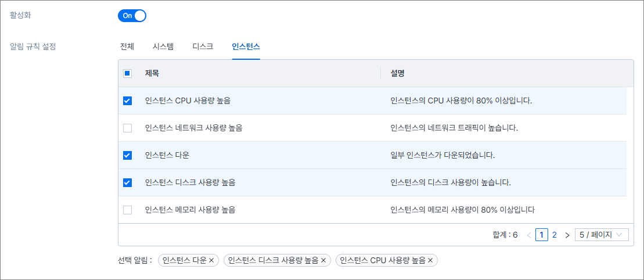The image size is (644, 280).
Task: Uncheck the 인스턴스 다운 checkbox
Action: point(128,155)
